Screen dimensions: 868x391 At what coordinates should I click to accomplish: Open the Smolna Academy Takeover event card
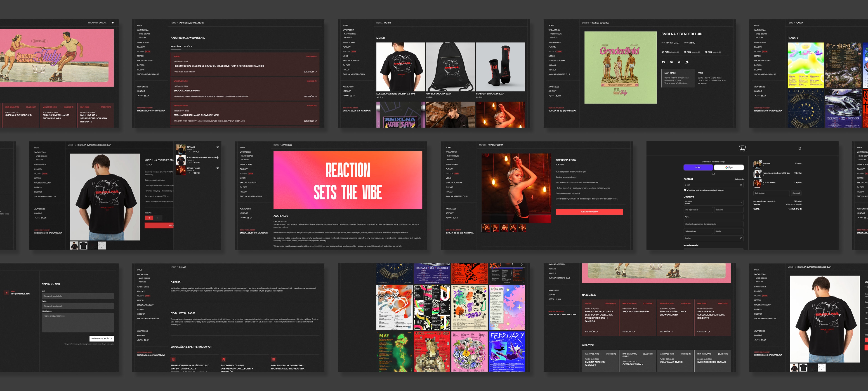[x=600, y=361]
